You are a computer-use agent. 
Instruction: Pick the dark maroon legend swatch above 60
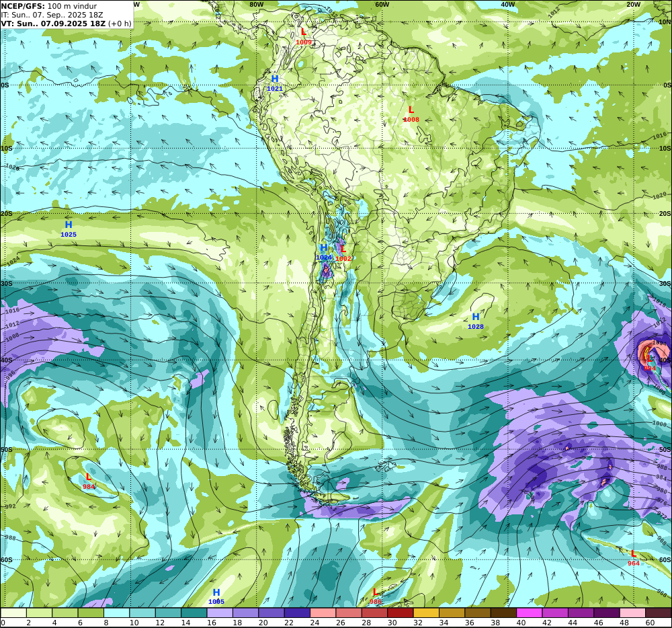pos(659,613)
